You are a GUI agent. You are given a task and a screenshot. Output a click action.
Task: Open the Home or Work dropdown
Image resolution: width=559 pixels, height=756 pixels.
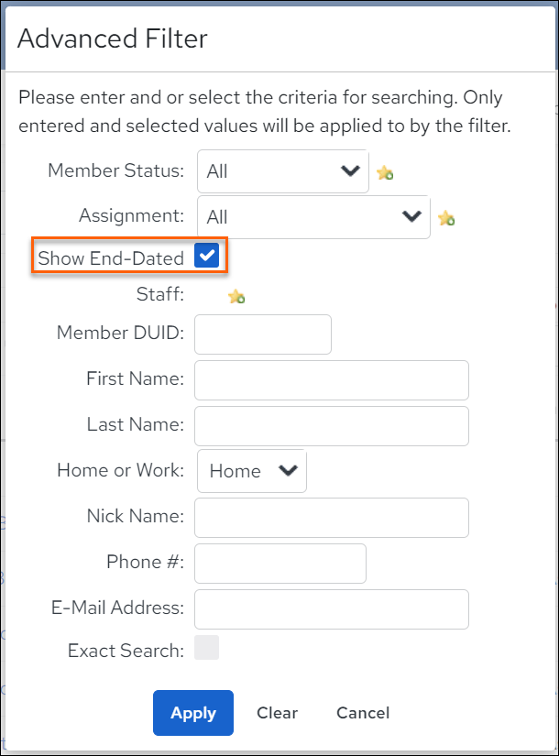pyautogui.click(x=252, y=471)
